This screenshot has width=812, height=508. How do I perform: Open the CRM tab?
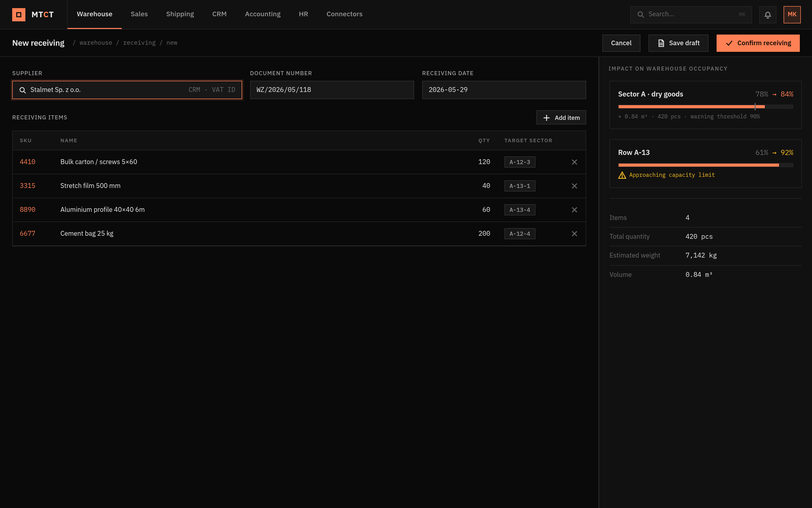219,14
